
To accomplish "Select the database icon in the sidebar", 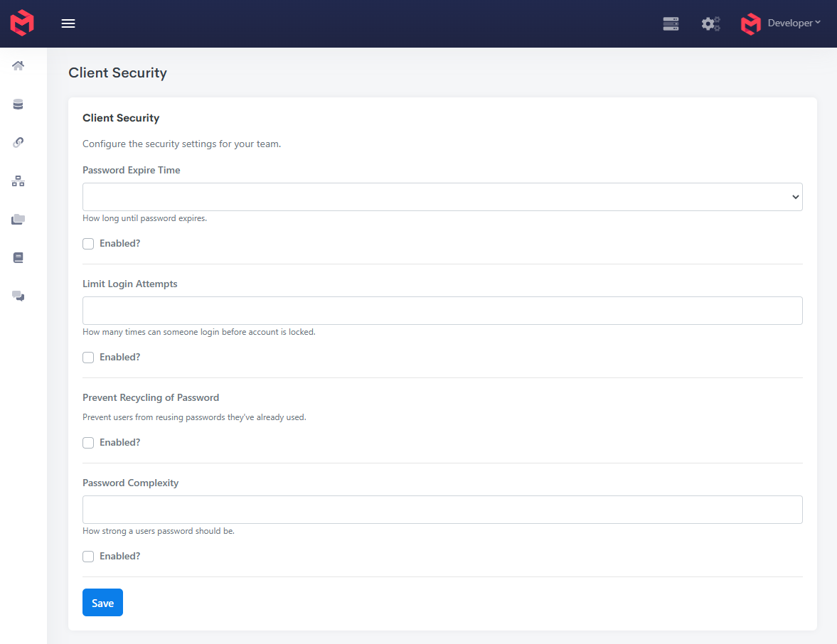I will pos(18,104).
